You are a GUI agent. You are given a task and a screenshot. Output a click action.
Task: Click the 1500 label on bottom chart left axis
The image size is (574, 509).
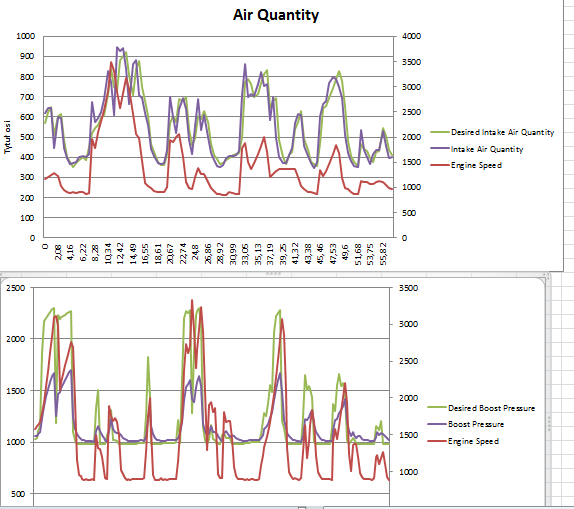pos(16,391)
